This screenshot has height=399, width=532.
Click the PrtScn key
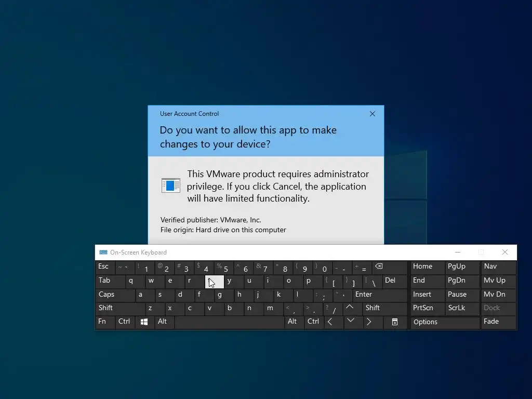427,309
